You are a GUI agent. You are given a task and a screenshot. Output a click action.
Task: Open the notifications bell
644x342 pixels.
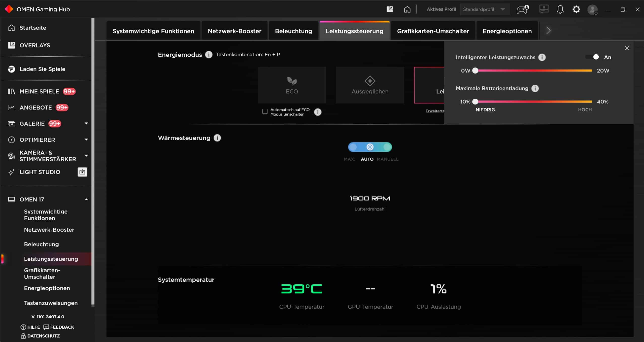560,9
